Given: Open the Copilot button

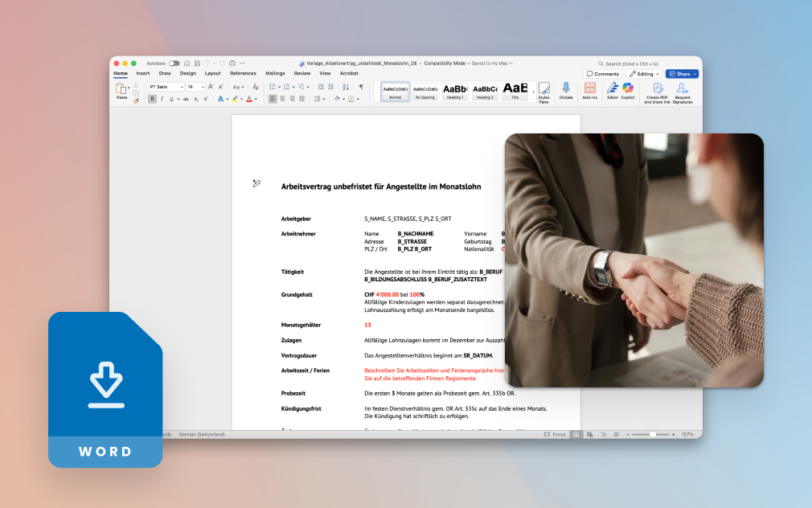Looking at the screenshot, I should [628, 91].
